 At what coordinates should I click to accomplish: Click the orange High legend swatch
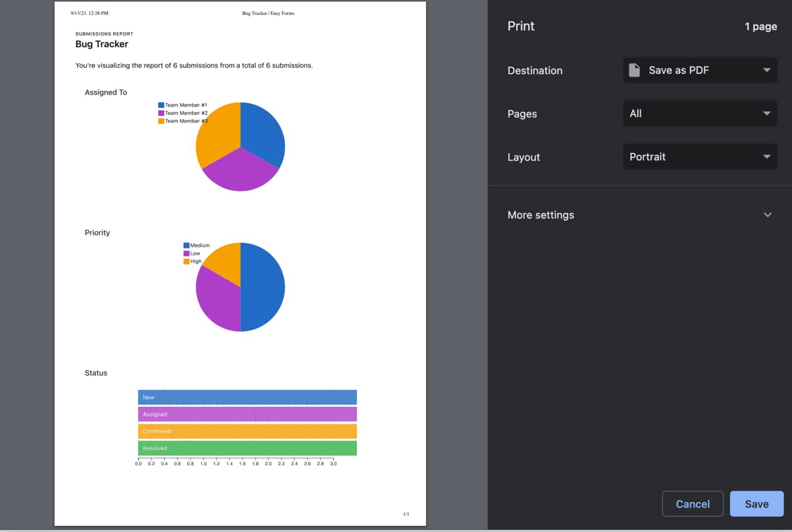coord(186,261)
